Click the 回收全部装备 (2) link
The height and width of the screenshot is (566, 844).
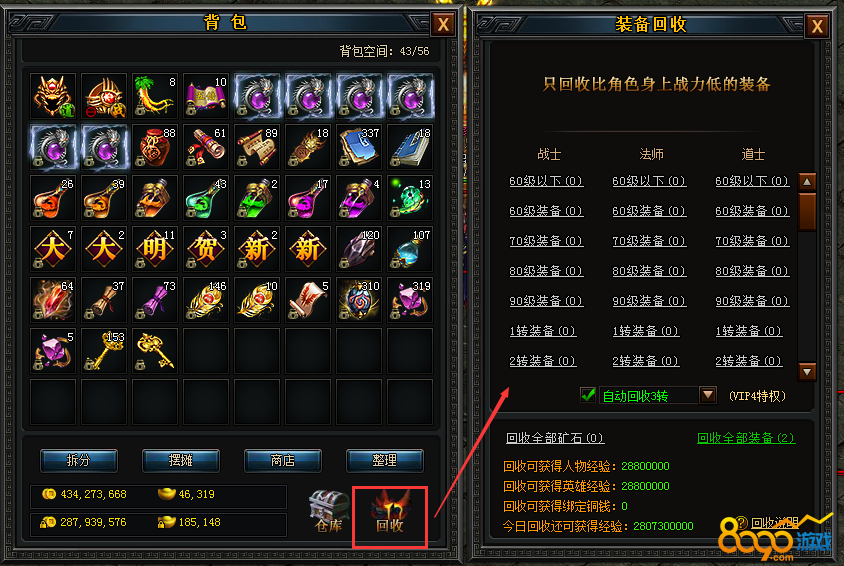[745, 438]
